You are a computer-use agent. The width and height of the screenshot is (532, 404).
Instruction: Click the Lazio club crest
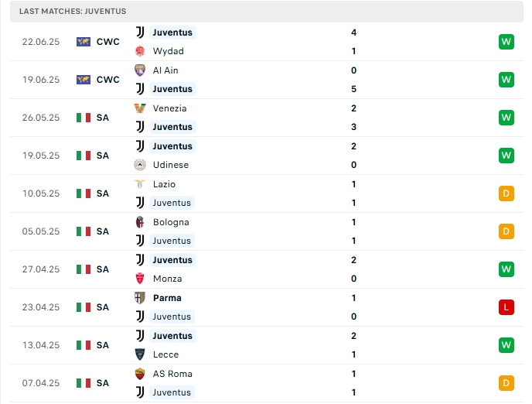tap(140, 184)
